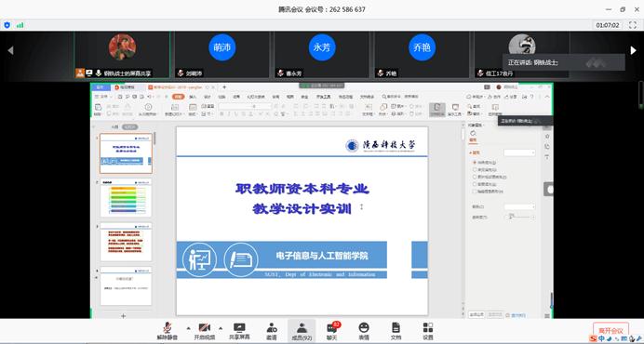This screenshot has height=344, width=644.
Task: Open the 聊天 chat panel
Action: coord(332,331)
